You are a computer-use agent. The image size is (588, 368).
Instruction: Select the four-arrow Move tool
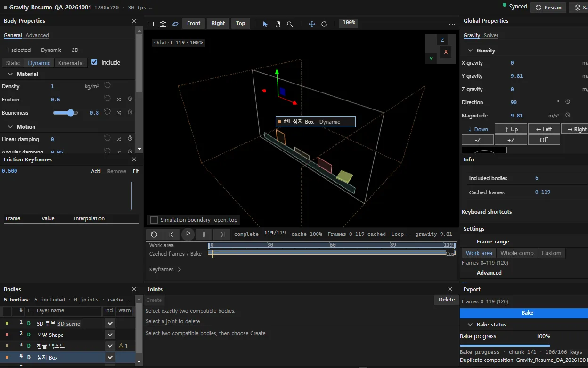[312, 24]
